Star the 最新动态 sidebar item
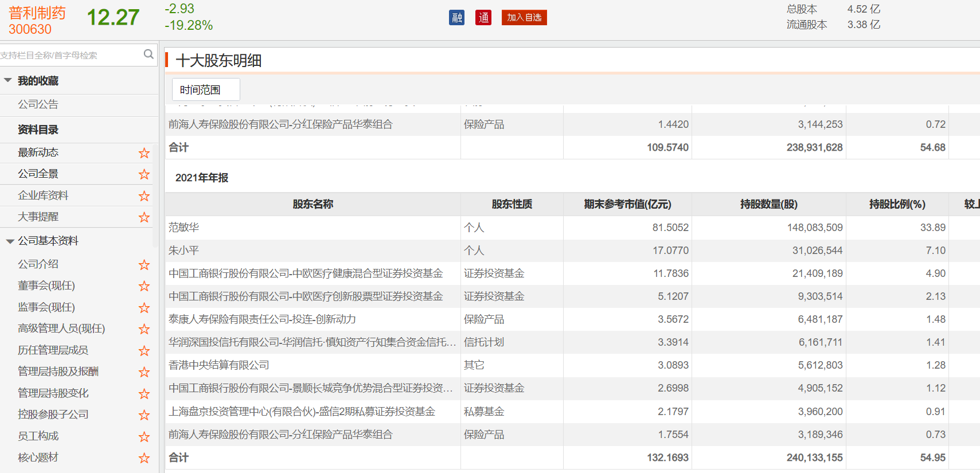The height and width of the screenshot is (473, 980). (144, 153)
